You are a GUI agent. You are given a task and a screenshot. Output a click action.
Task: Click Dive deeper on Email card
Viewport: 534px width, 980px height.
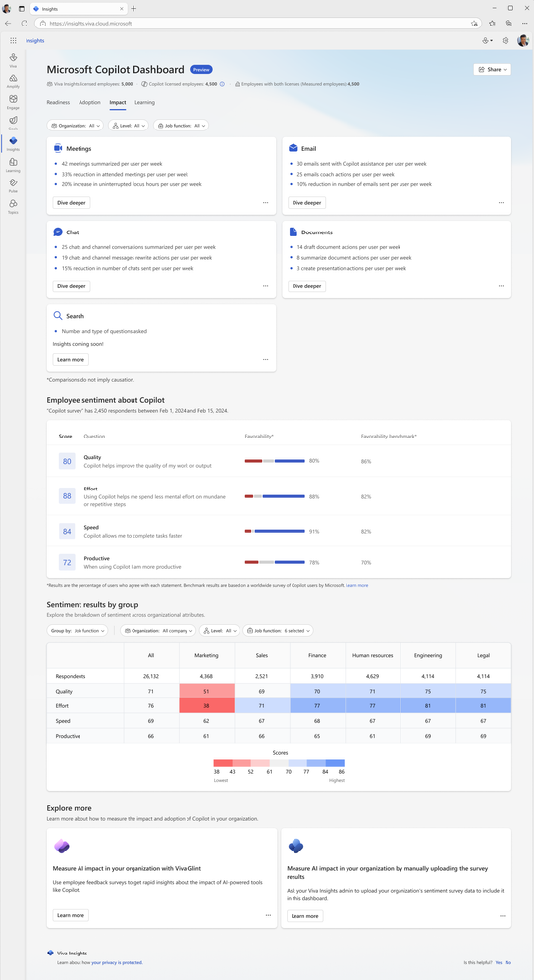(306, 202)
